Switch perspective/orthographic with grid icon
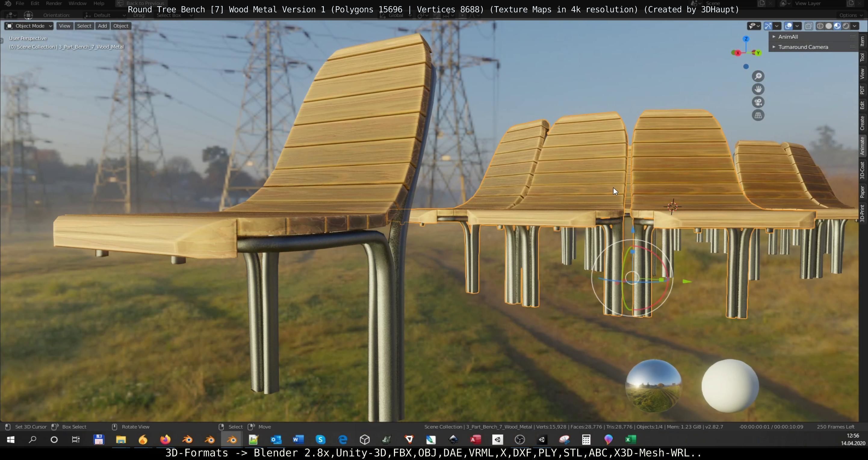Viewport: 868px width, 460px height. click(x=758, y=115)
